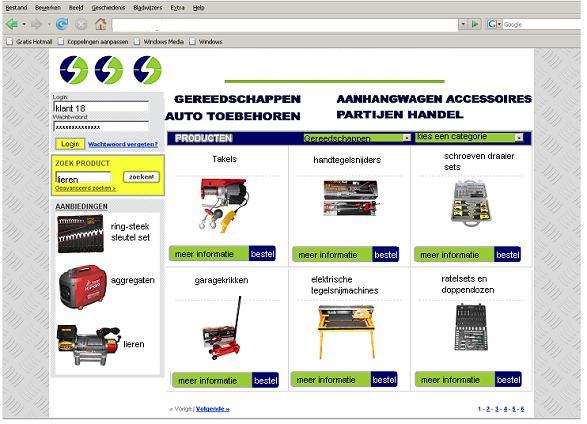Open the Windows bookmark
Viewport: 587px width, 424px height.
coord(206,42)
